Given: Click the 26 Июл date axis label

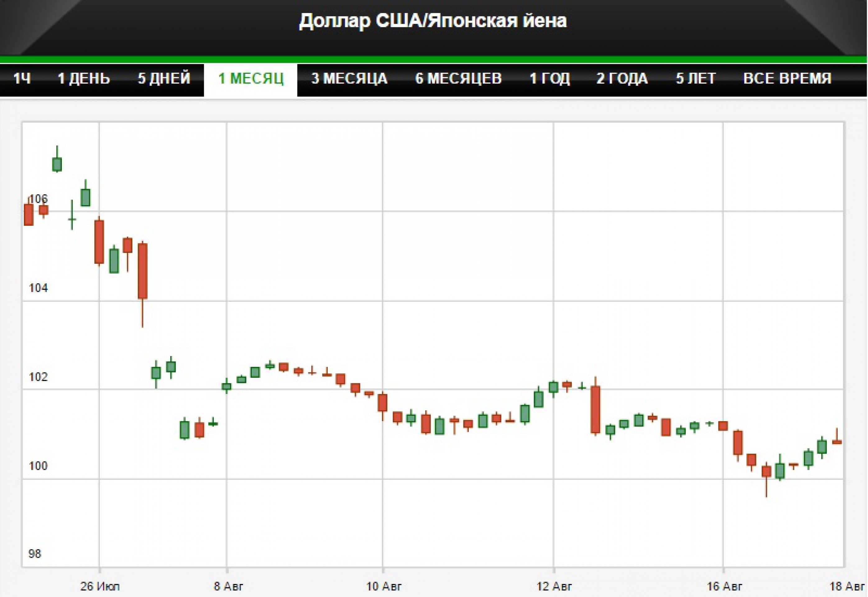Looking at the screenshot, I should tap(100, 586).
